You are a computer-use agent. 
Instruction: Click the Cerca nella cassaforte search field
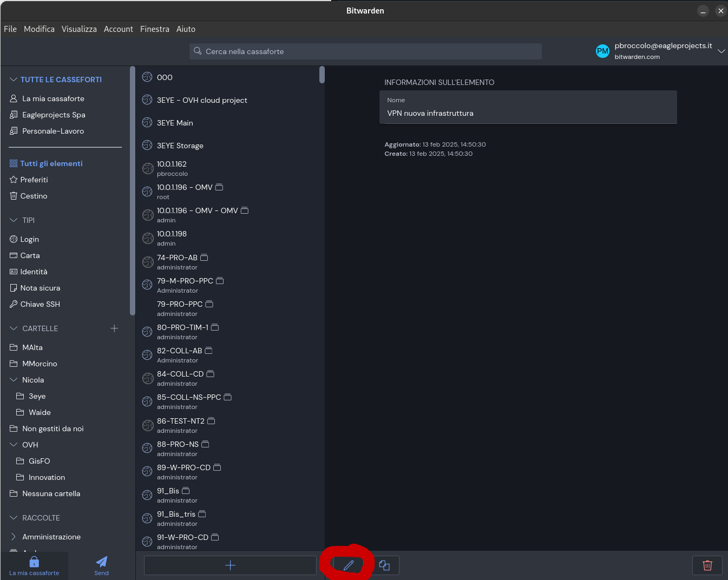point(365,51)
